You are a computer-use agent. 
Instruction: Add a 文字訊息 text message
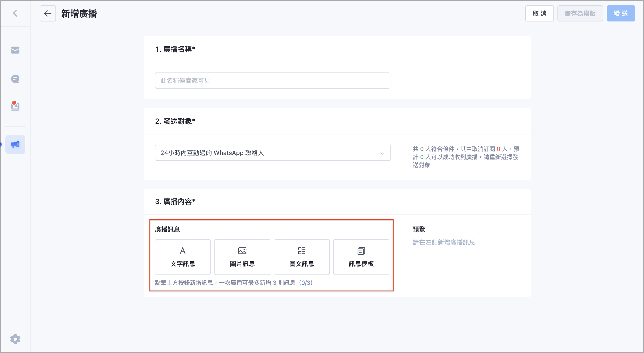(x=183, y=257)
